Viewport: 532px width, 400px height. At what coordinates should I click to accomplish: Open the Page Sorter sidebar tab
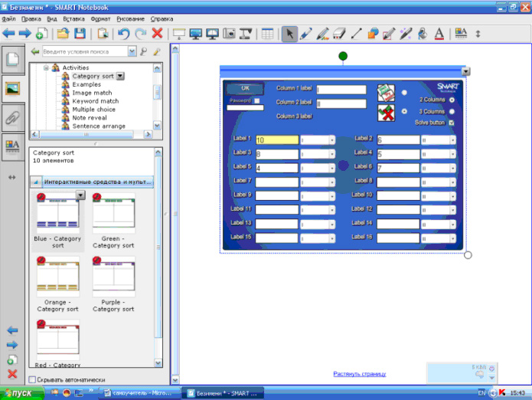(x=12, y=59)
